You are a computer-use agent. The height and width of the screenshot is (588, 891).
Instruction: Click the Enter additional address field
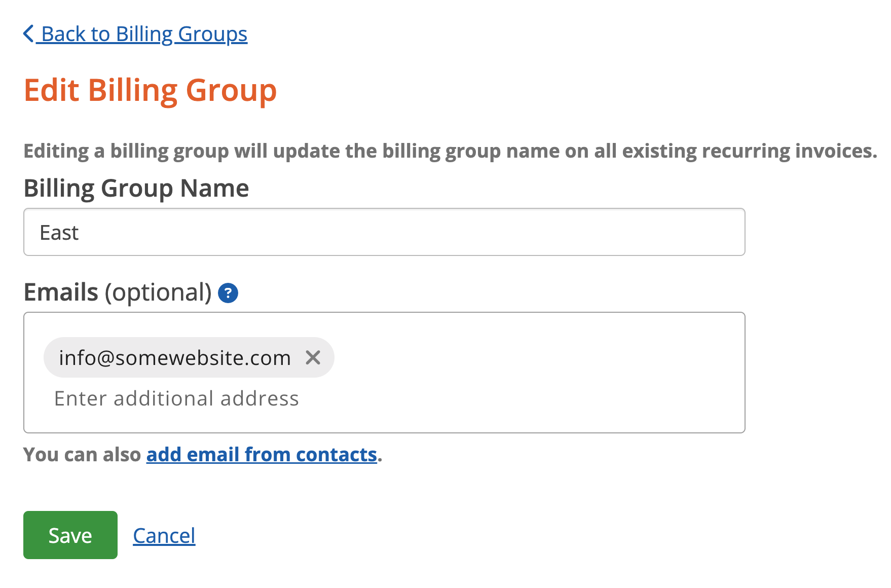click(176, 398)
